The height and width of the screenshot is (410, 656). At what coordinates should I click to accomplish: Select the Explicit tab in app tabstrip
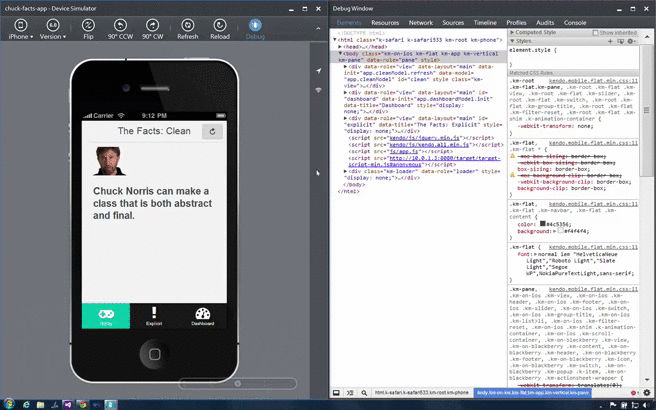(154, 316)
